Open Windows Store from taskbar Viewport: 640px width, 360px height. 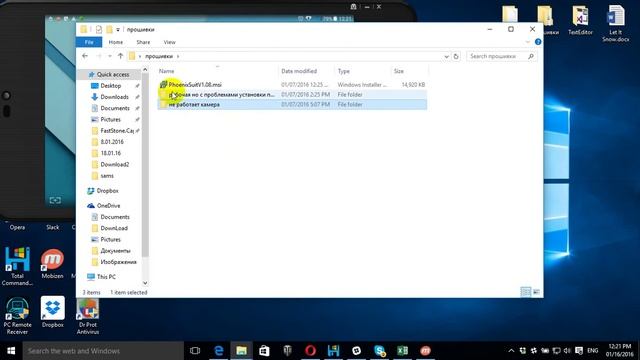click(264, 351)
